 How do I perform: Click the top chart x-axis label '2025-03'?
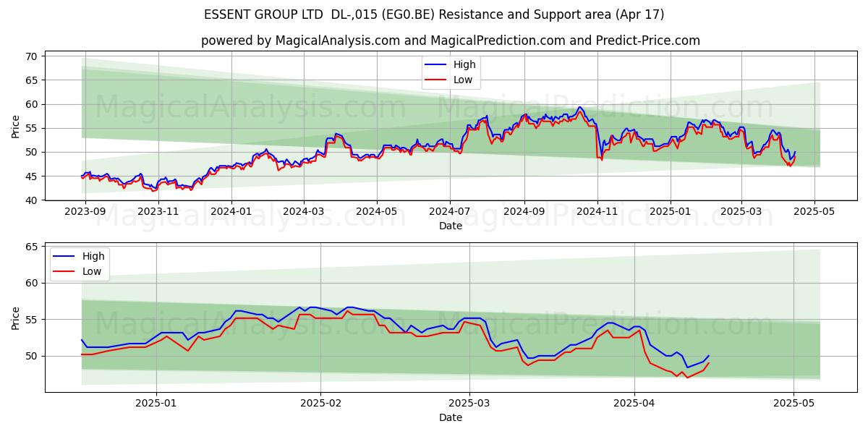tap(741, 212)
